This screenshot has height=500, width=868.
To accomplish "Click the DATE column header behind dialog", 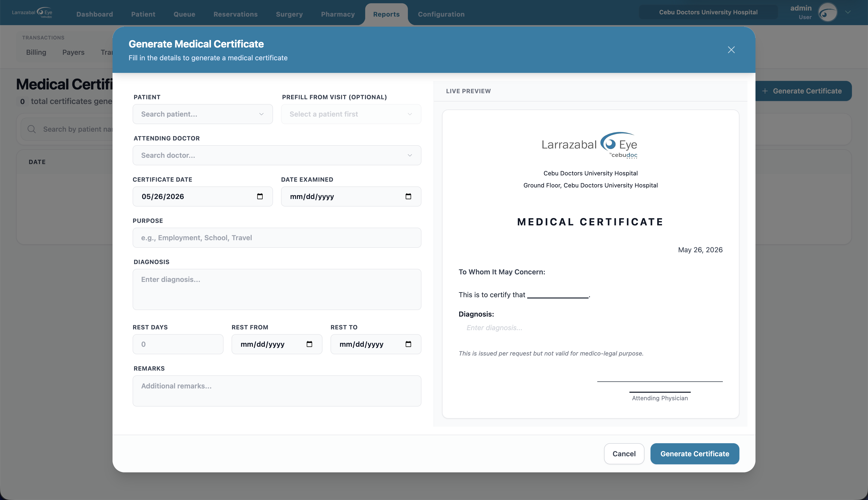I will tap(37, 162).
